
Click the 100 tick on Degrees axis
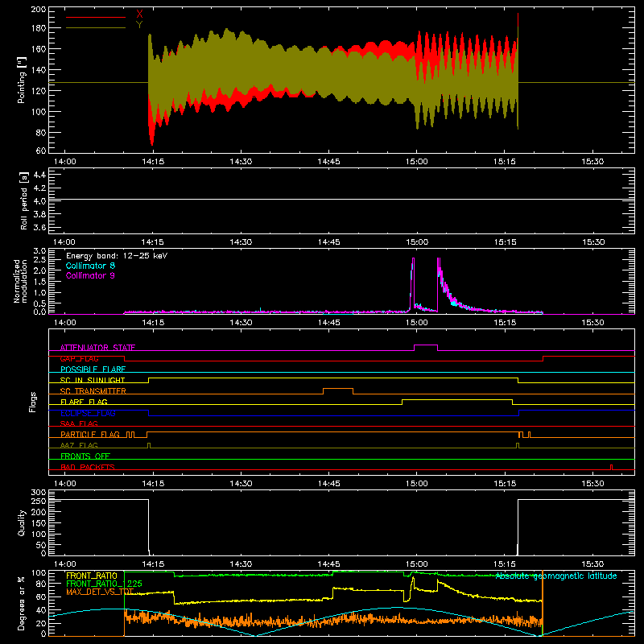pos(38,573)
